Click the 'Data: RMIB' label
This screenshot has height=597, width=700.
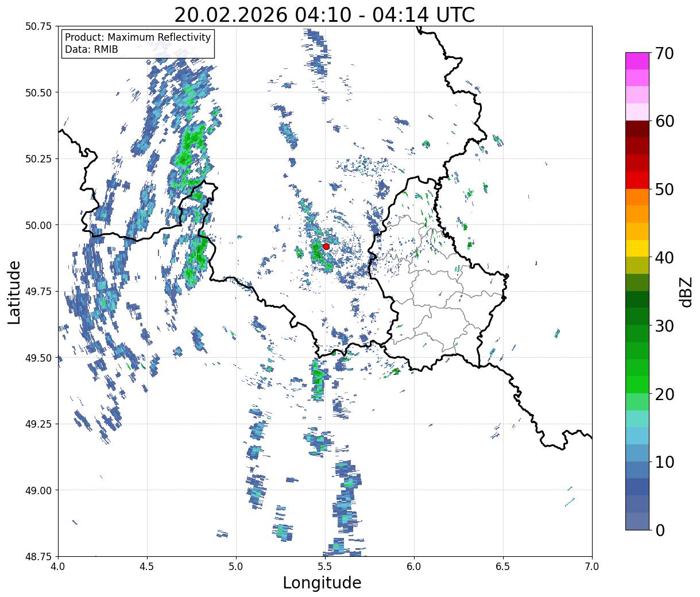(91, 49)
